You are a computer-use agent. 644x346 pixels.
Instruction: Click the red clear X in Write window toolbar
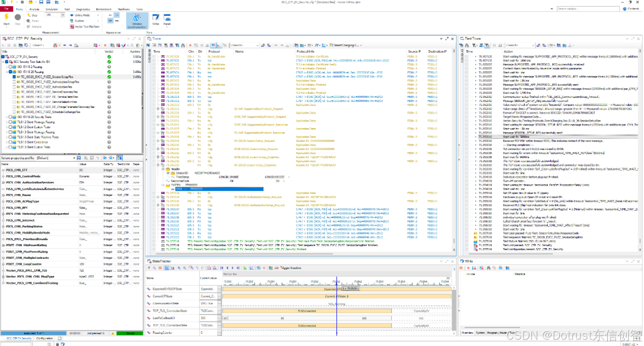tap(468, 268)
